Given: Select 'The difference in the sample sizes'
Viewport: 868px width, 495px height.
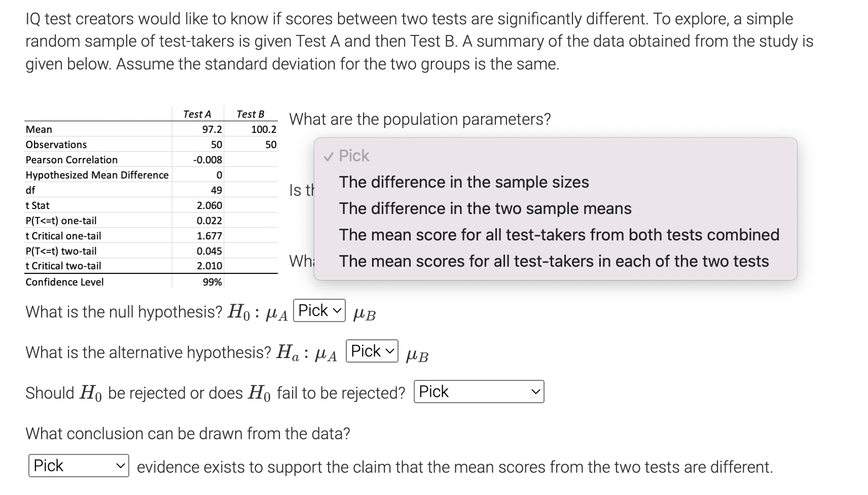Looking at the screenshot, I should point(464,182).
